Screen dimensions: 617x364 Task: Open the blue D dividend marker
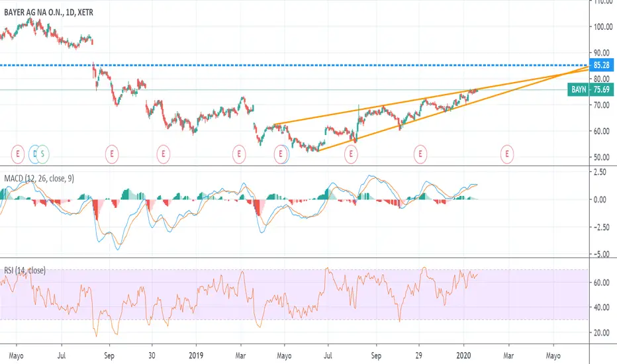click(x=34, y=154)
